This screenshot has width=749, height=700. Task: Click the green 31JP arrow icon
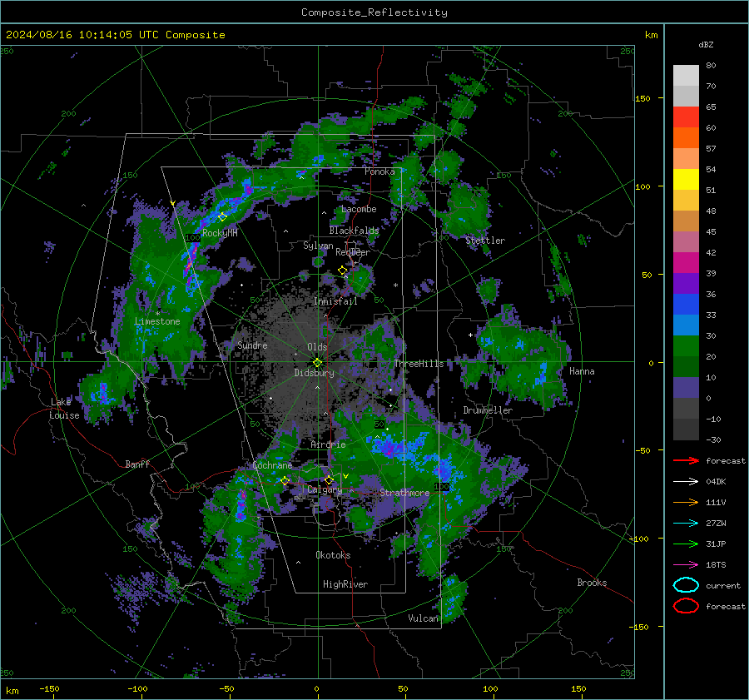click(x=686, y=544)
